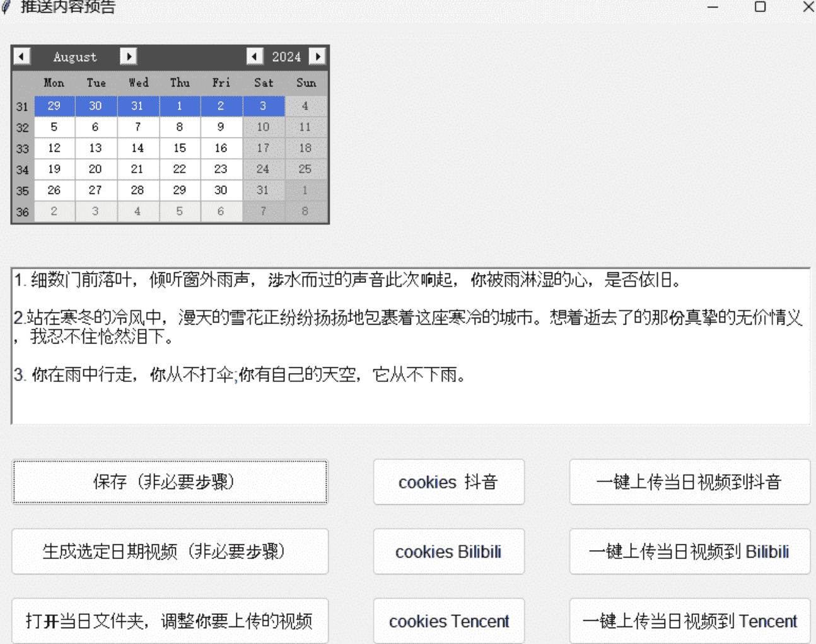
Task: Select Saturday August 17 in calendar
Action: coord(264,148)
